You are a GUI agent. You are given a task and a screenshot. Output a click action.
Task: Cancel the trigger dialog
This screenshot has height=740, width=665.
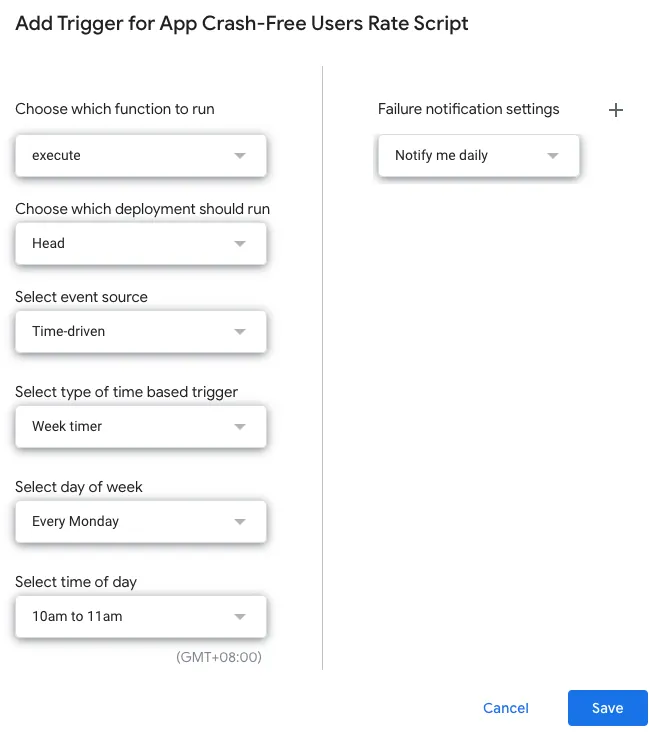click(x=506, y=708)
